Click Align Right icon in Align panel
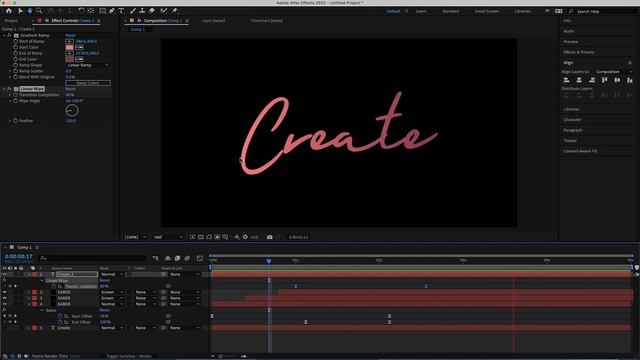640x360 pixels. [592, 80]
